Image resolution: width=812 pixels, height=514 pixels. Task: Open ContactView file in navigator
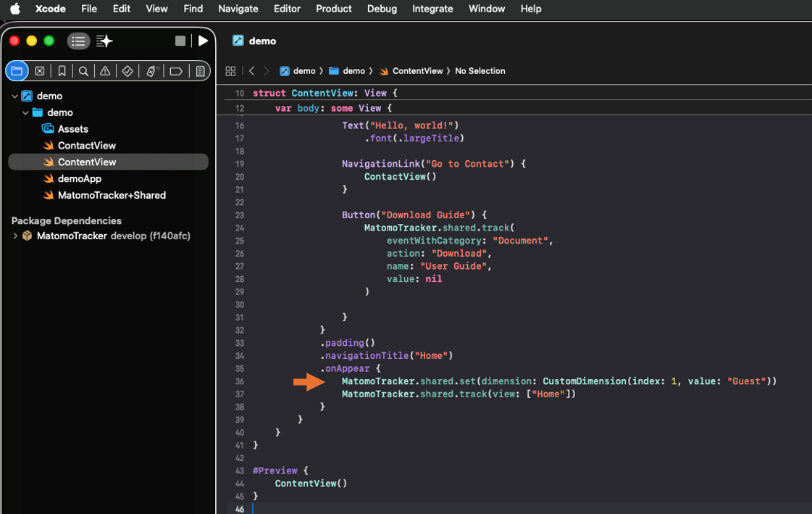point(86,146)
